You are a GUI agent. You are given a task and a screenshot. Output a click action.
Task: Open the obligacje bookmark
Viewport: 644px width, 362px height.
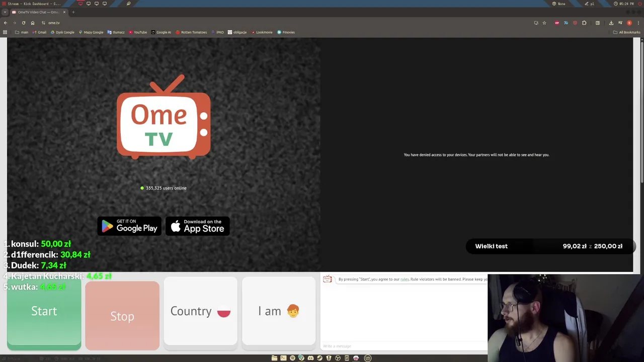click(x=237, y=32)
